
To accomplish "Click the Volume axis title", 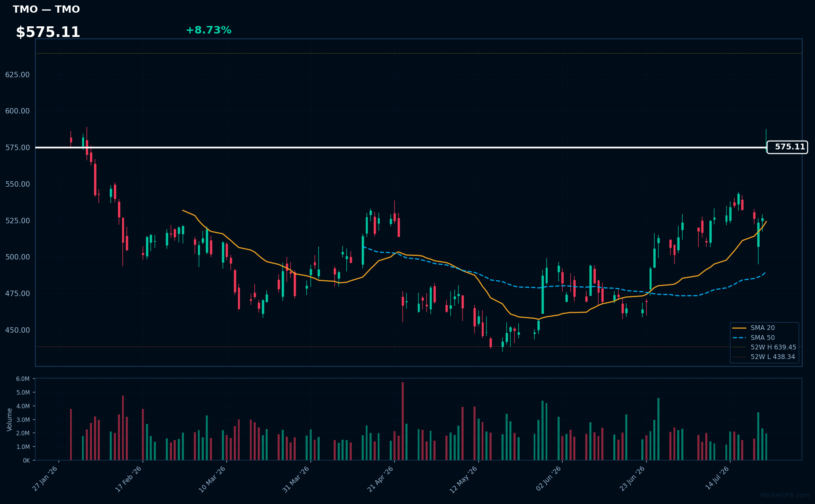I will click(10, 420).
